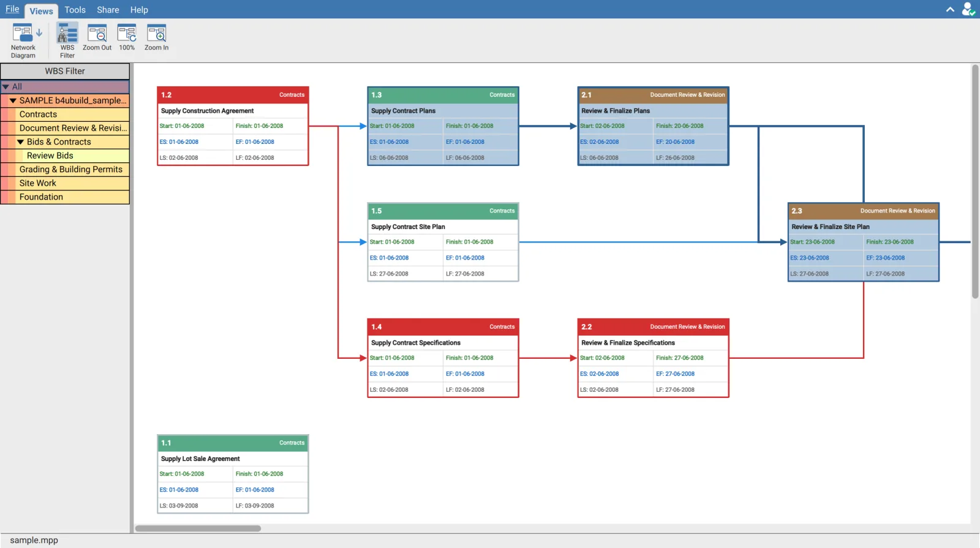Click 'LS: 06-06-2008' in node 1.3
Image resolution: width=980 pixels, height=548 pixels.
pyautogui.click(x=389, y=158)
